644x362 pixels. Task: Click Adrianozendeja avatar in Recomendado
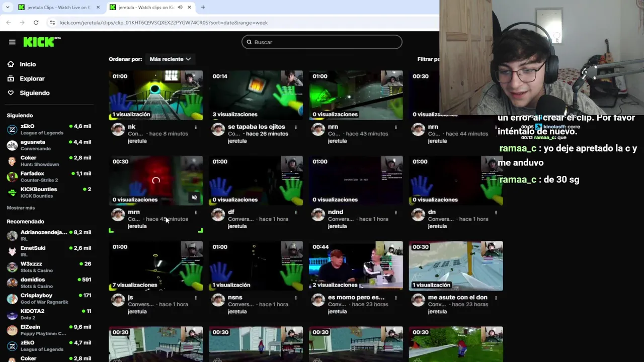coord(12,235)
